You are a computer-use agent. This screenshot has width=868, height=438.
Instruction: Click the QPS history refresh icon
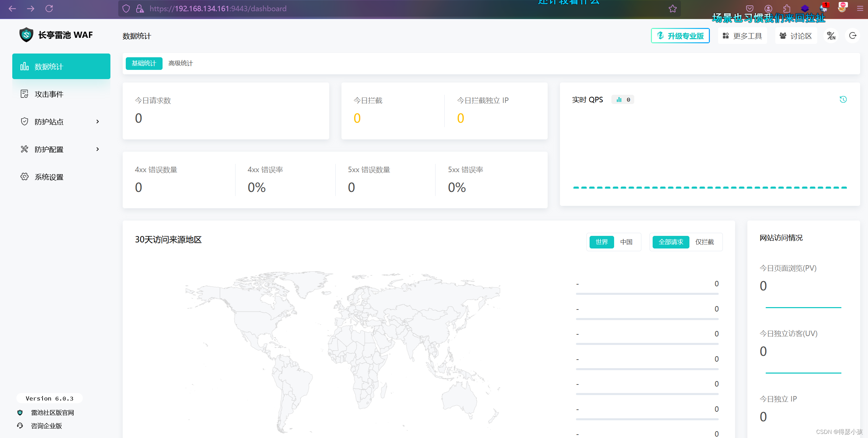tap(843, 100)
